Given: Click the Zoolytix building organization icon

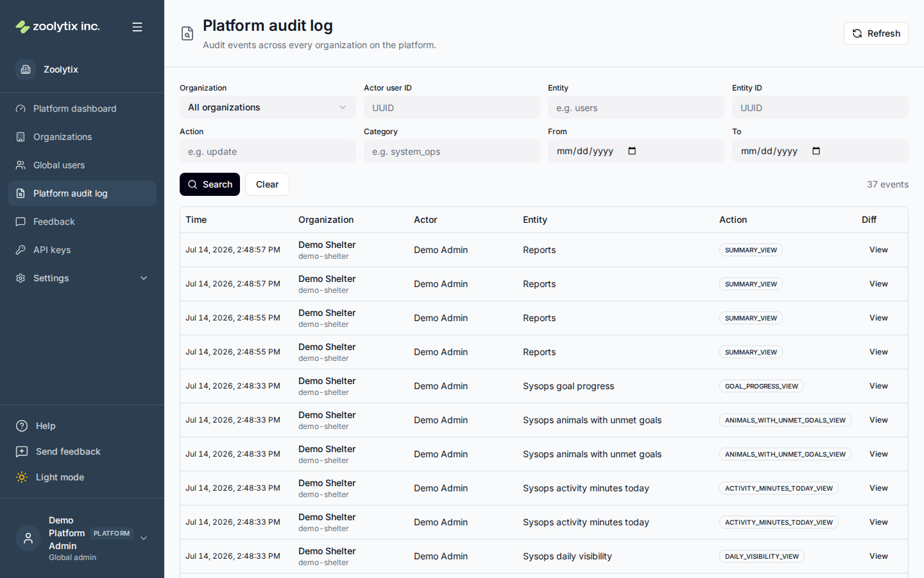Looking at the screenshot, I should (26, 69).
